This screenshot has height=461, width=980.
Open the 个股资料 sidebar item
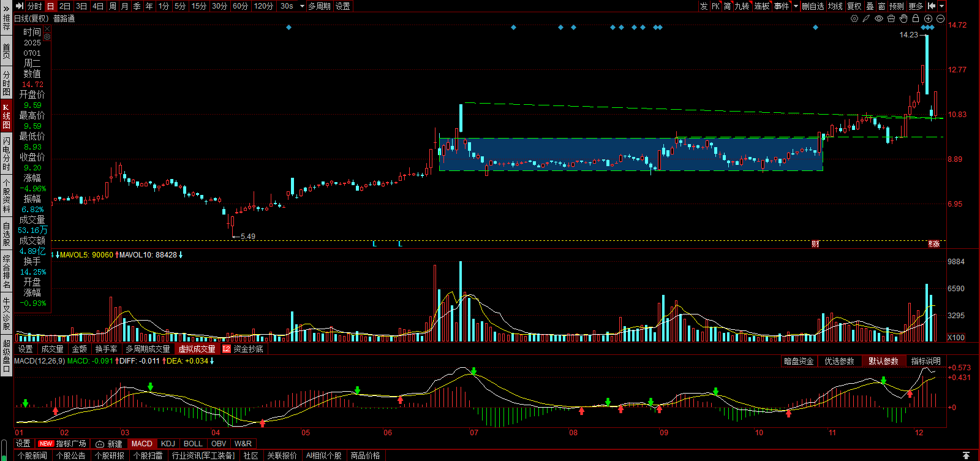(x=6, y=195)
